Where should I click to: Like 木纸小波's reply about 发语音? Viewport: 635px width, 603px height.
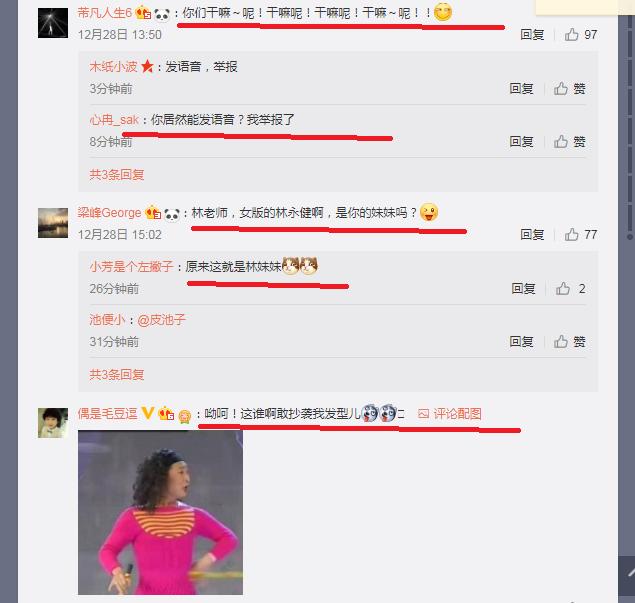tap(569, 89)
